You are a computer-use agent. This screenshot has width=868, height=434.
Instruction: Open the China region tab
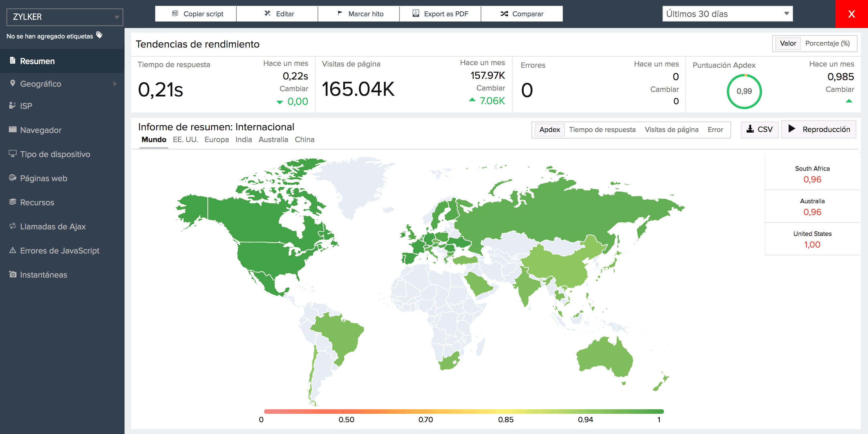[x=304, y=139]
